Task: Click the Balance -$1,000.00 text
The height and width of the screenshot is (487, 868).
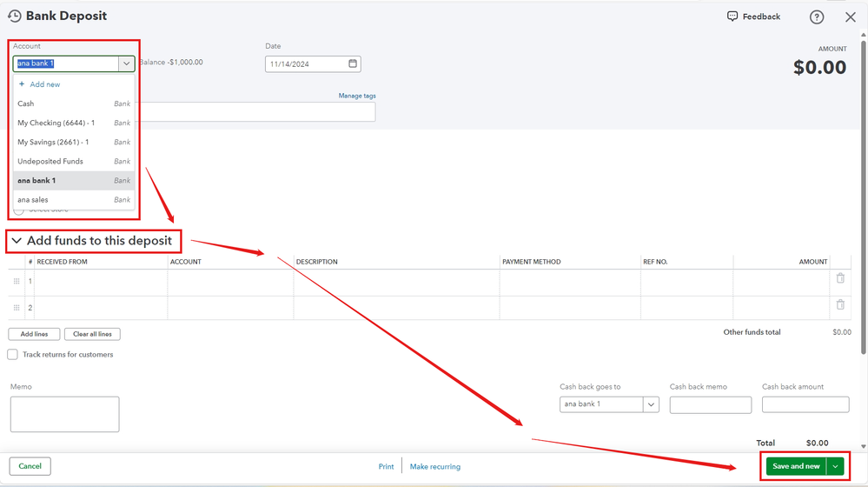Action: (x=171, y=62)
